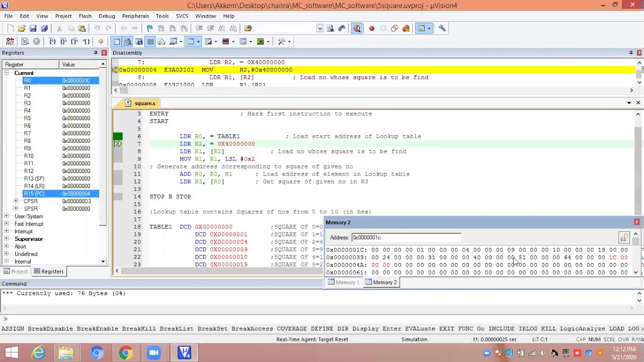Toggle the Memory 2 lock icon
This screenshot has width=644, height=362.
pyautogui.click(x=624, y=238)
